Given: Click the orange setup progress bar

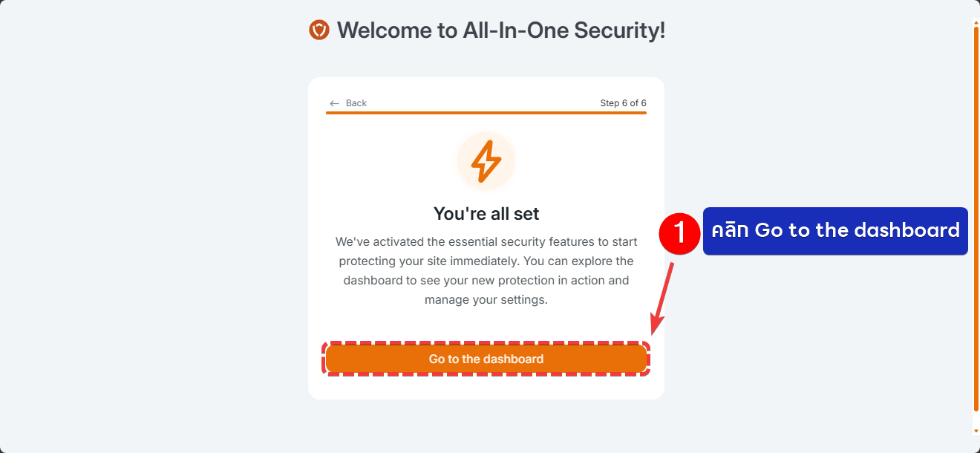Looking at the screenshot, I should [x=486, y=113].
